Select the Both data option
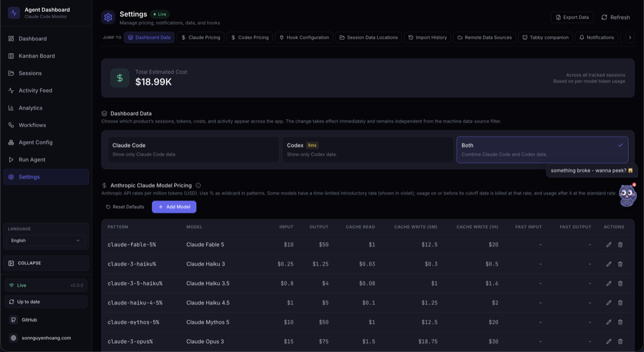The image size is (644, 352). click(x=542, y=149)
